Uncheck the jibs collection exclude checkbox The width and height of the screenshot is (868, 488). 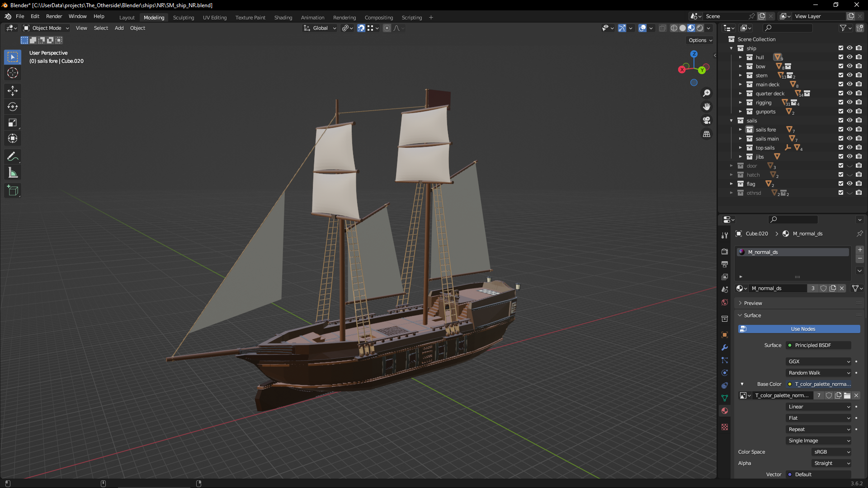point(840,157)
